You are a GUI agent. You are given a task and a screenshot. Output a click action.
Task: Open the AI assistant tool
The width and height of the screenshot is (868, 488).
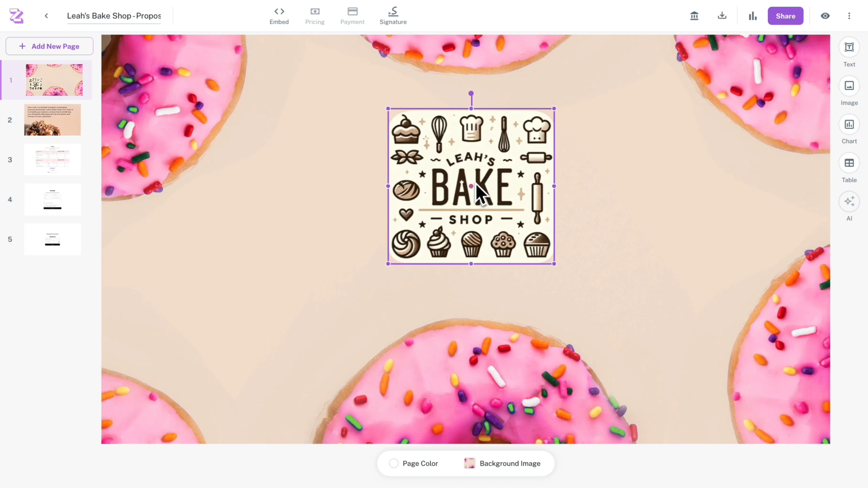(849, 206)
